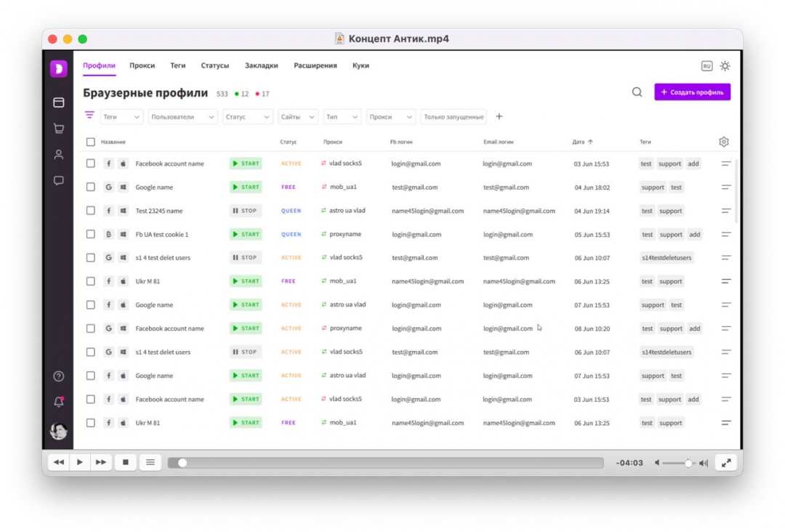Enable the Только запущенные filter

click(x=454, y=117)
